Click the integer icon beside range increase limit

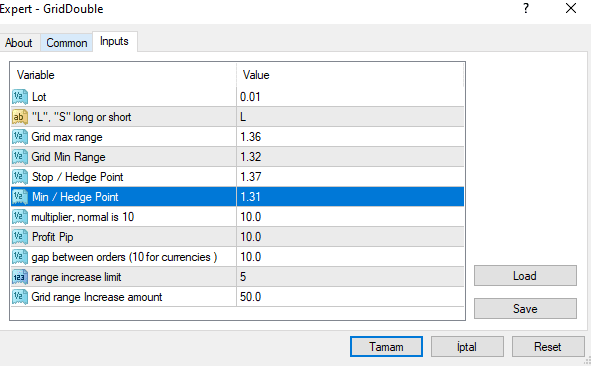[20, 277]
